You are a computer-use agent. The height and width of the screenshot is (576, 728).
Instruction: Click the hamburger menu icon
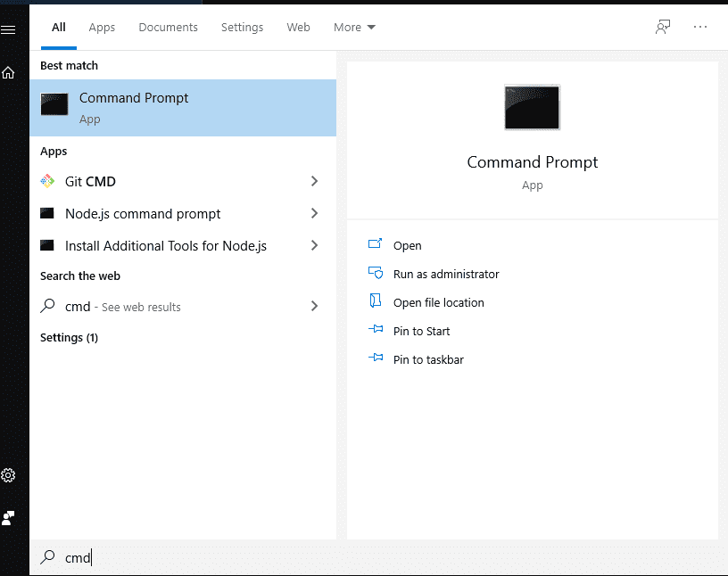(8, 29)
